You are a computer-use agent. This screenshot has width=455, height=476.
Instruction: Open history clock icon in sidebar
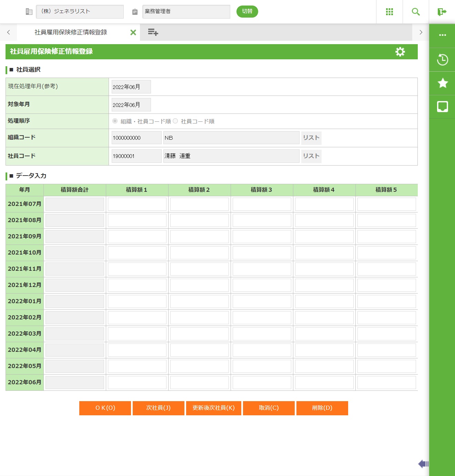click(442, 60)
